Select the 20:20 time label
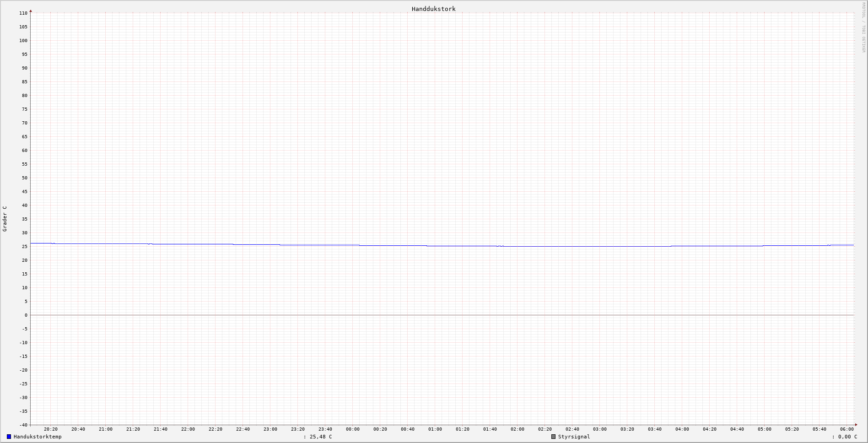868x443 pixels. [51, 429]
